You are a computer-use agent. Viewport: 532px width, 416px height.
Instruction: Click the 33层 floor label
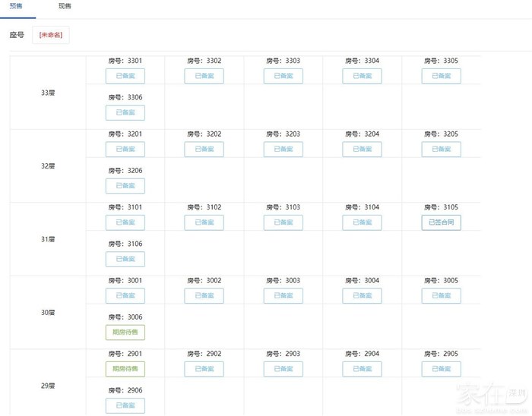point(48,93)
